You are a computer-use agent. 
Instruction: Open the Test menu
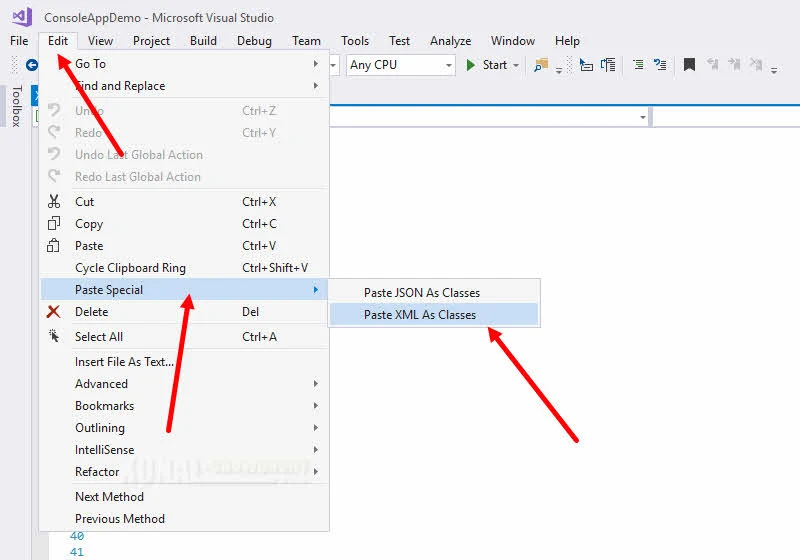(x=399, y=41)
